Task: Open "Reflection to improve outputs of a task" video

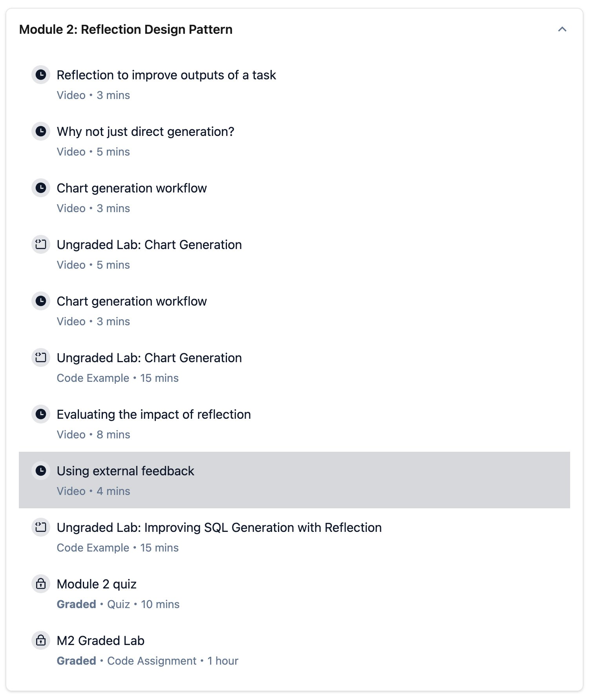Action: coord(166,75)
